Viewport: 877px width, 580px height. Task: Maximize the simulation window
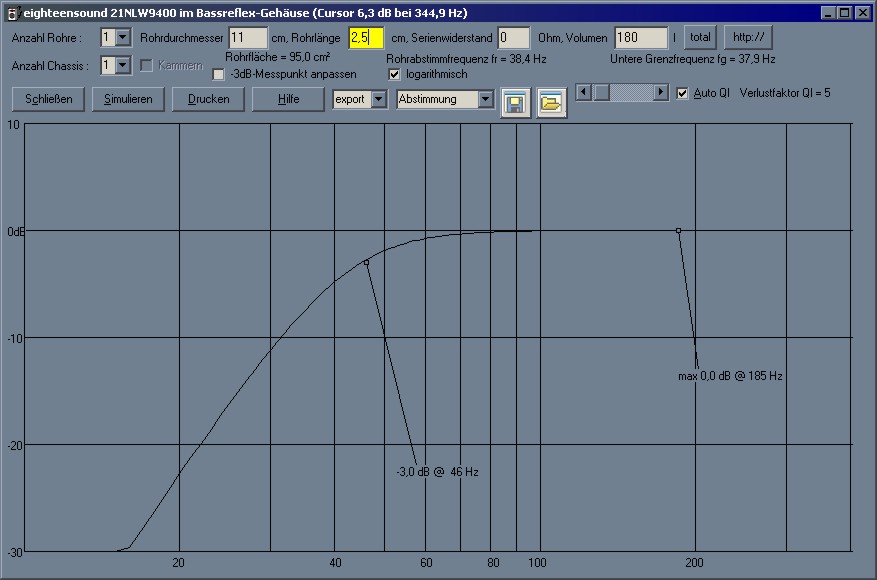coord(845,13)
